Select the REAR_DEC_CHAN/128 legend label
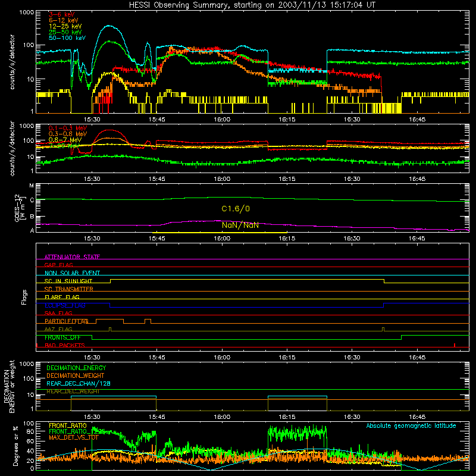The width and height of the screenshot is (476, 476). coord(79,383)
